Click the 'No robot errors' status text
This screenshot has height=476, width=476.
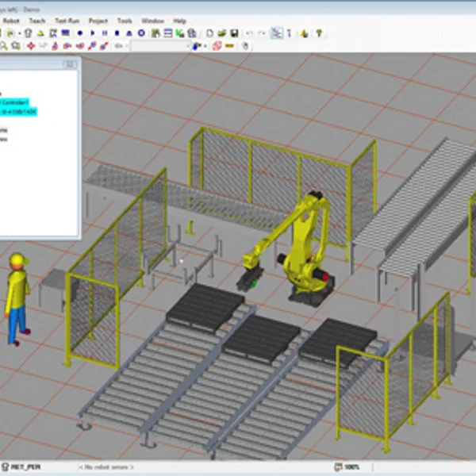coord(106,467)
